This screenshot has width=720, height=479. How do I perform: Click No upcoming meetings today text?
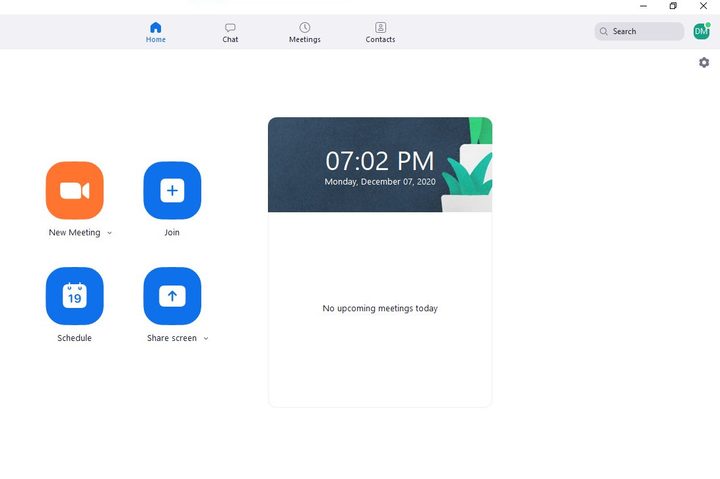(x=380, y=308)
